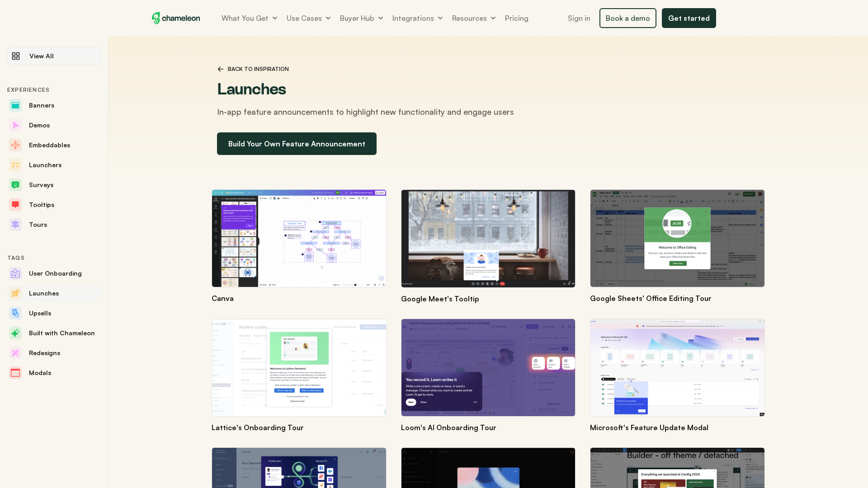The image size is (868, 488).
Task: Expand the Integrations dropdown
Action: point(417,18)
